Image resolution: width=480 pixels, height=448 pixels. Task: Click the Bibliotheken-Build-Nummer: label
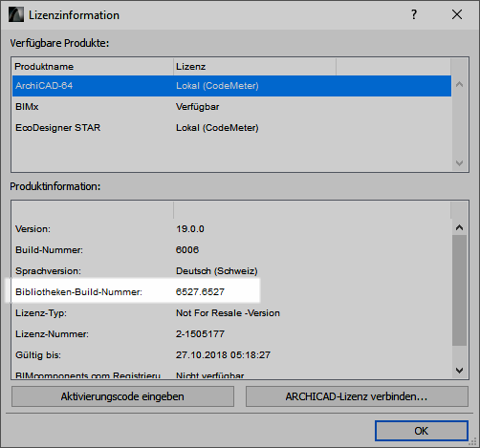(78, 292)
